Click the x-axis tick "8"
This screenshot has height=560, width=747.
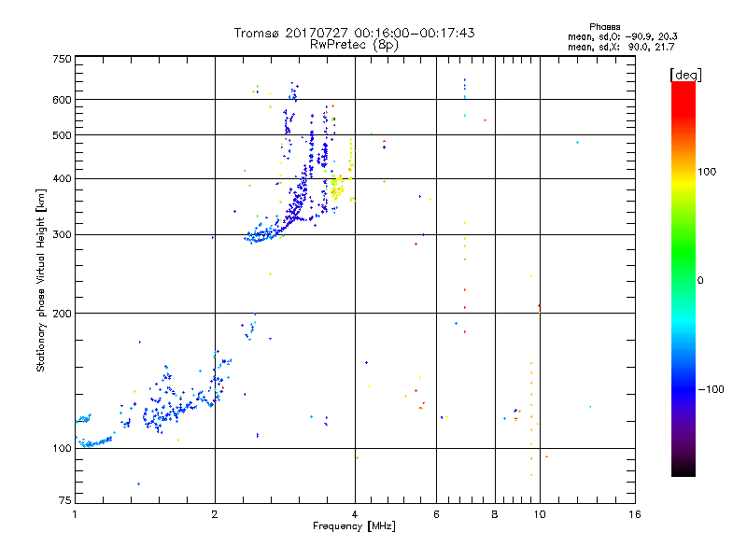(x=495, y=514)
